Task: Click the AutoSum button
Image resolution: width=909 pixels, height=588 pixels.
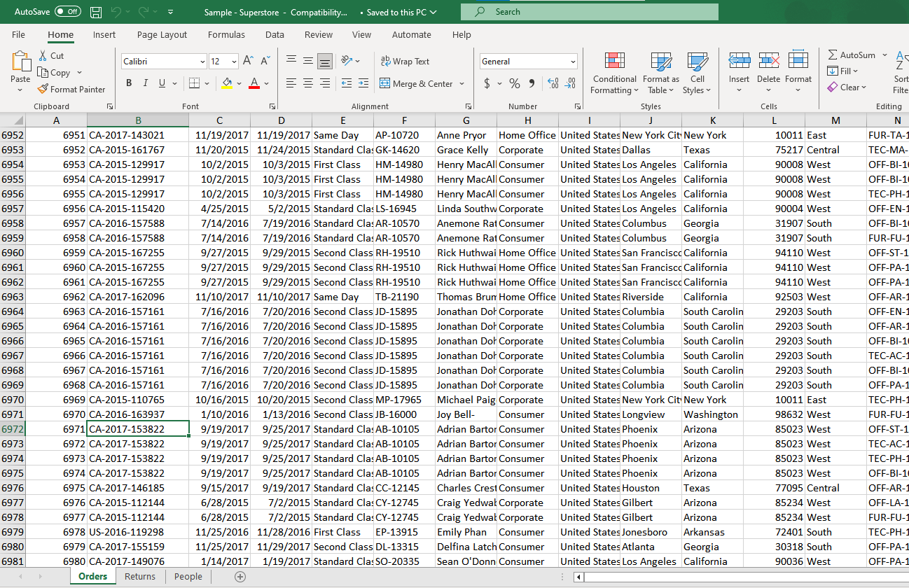Action: 852,55
